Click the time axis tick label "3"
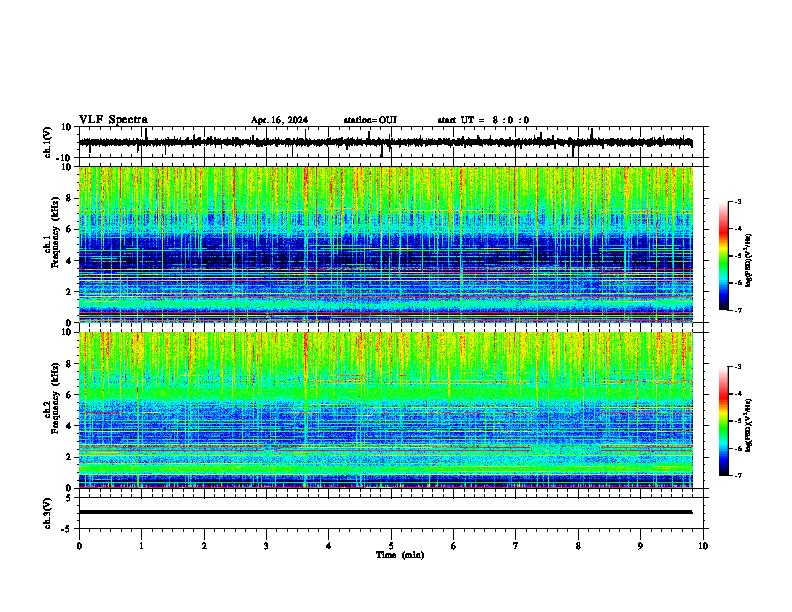The image size is (792, 612). pos(266,546)
